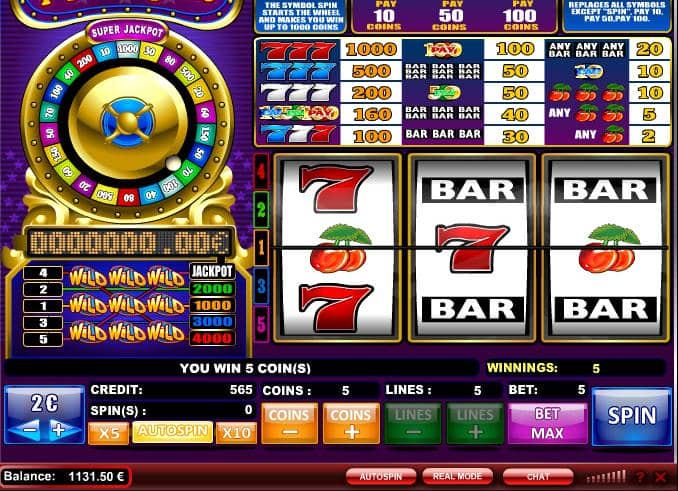Set five autospins with X5 button

point(109,433)
